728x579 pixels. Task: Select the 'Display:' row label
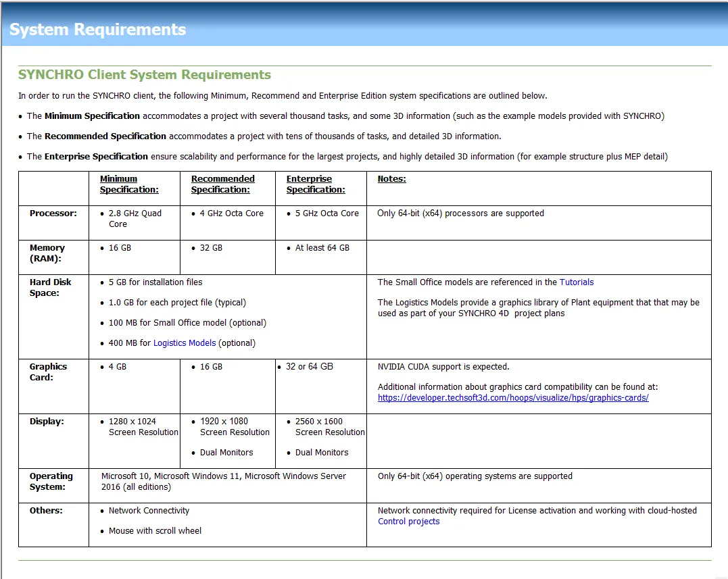pyautogui.click(x=47, y=422)
